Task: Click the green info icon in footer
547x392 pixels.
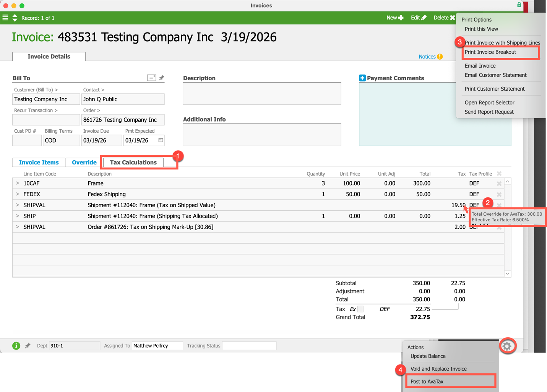Action: pos(16,346)
